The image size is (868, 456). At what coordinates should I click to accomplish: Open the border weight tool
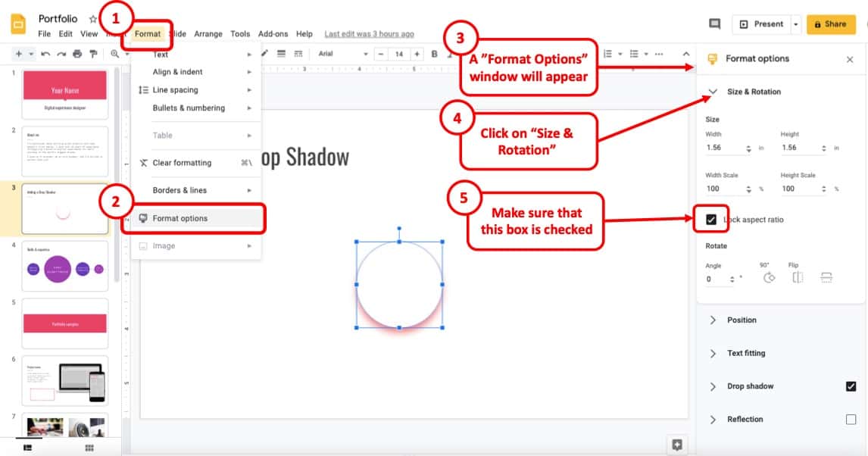coord(281,54)
